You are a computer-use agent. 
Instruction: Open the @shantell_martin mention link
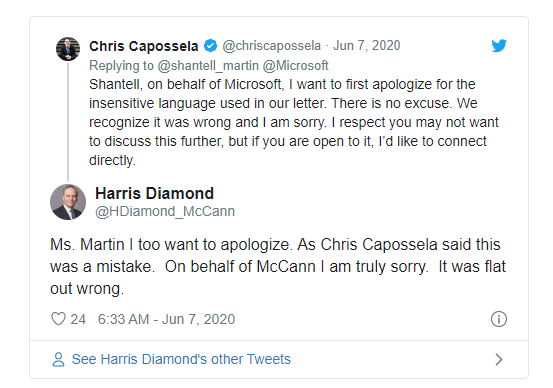(208, 66)
